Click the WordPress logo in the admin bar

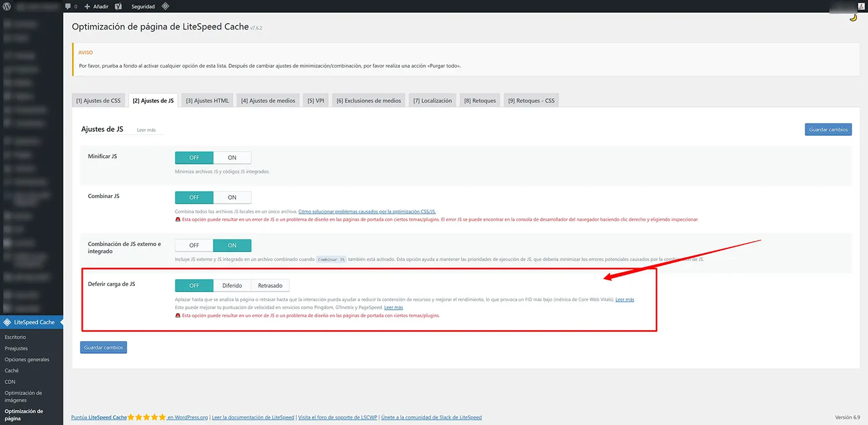(x=7, y=6)
